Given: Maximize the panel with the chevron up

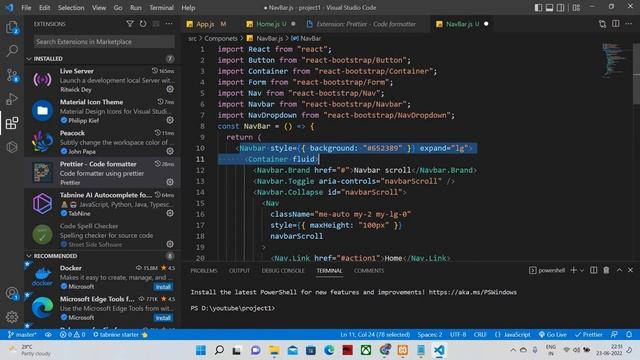Looking at the screenshot, I should 619,270.
